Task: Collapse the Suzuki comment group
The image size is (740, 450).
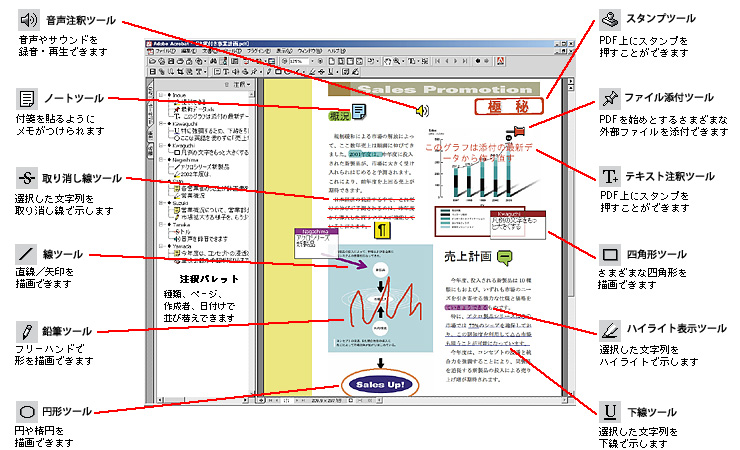Action: [160, 203]
